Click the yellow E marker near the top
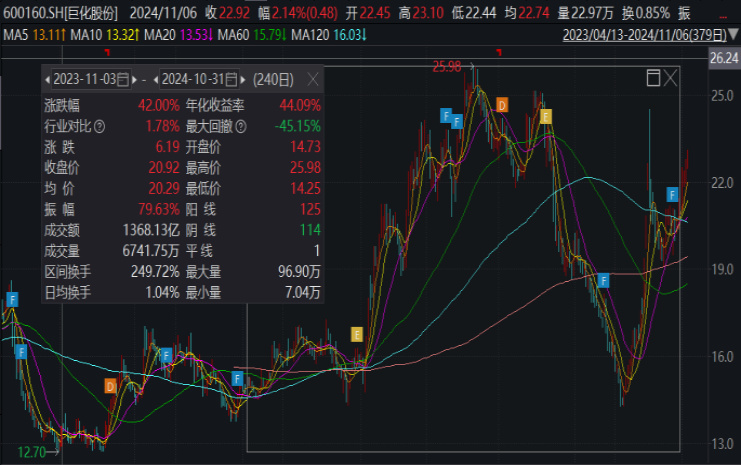 [546, 116]
